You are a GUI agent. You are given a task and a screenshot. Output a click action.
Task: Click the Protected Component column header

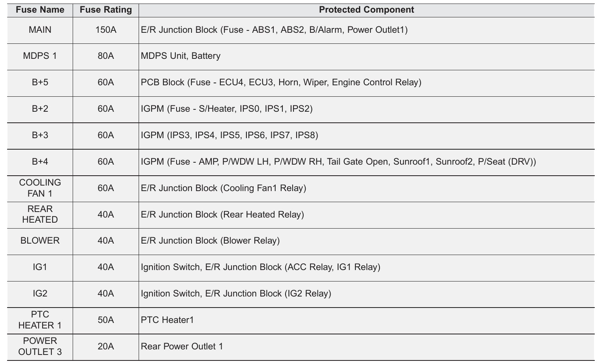(366, 10)
